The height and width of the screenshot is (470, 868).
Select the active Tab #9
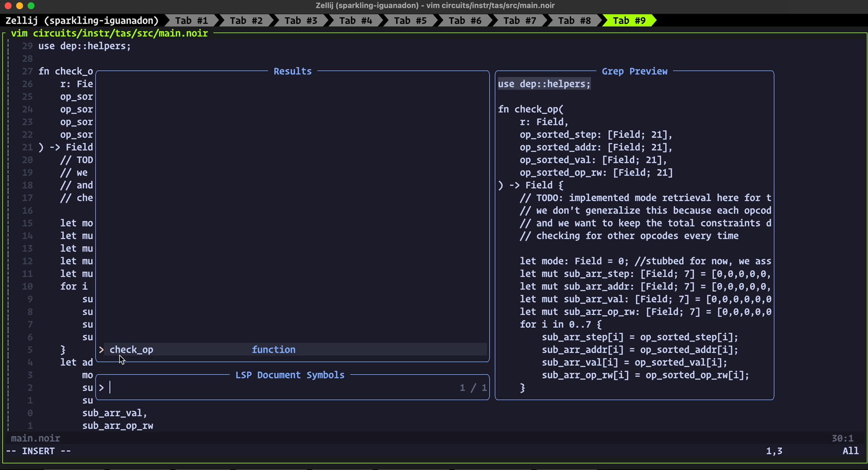coord(629,20)
